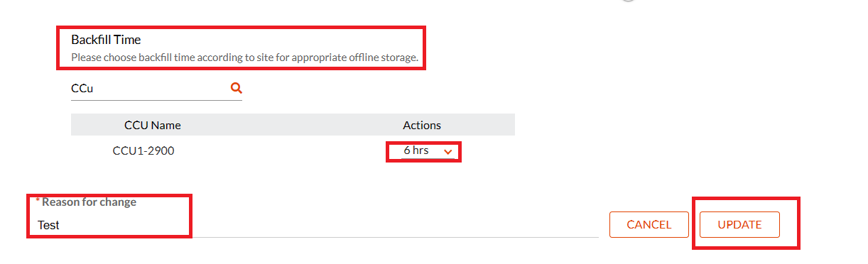Screen dimensions: 868x264
Task: Click the partially visible circle icon at top
Action: click(627, 1)
